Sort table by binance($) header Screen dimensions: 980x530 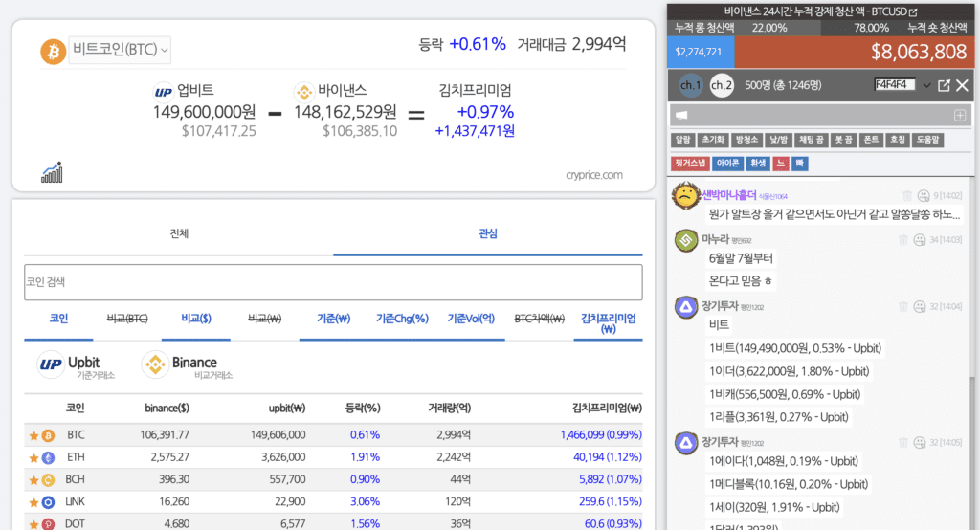167,409
